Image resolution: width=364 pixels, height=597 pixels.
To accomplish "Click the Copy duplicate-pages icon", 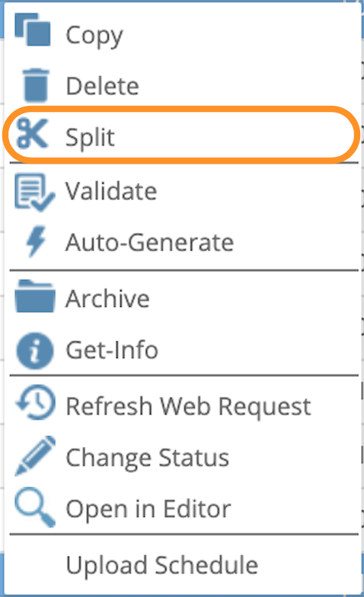I will [x=33, y=30].
